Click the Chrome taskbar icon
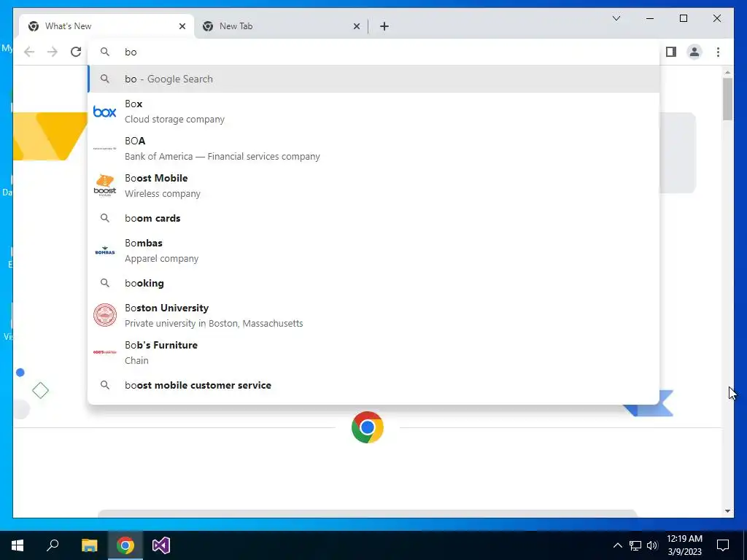 tap(125, 545)
